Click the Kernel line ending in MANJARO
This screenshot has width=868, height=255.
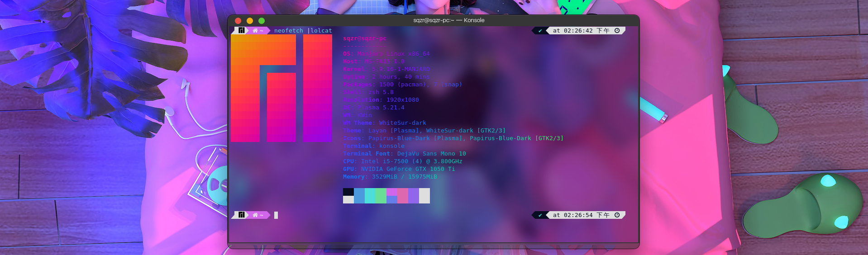click(x=386, y=69)
